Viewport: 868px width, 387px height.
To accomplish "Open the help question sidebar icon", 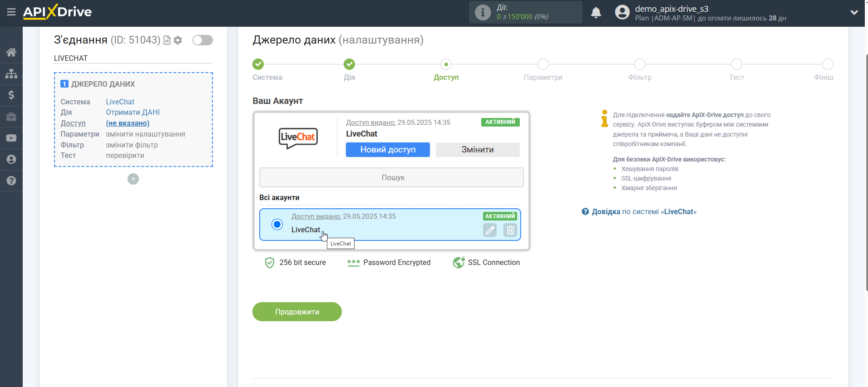I will [x=11, y=181].
